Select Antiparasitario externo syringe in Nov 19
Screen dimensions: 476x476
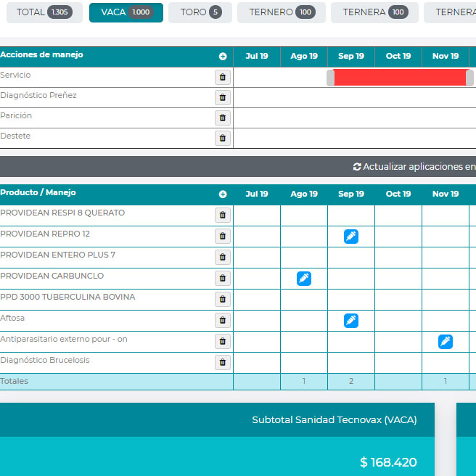click(x=446, y=341)
